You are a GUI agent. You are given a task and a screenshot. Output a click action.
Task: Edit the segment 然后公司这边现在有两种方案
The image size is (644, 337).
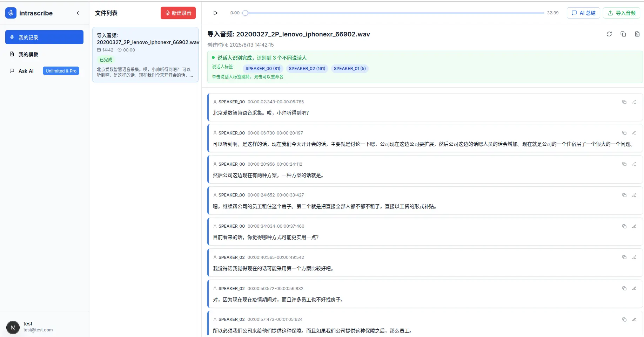click(x=634, y=164)
